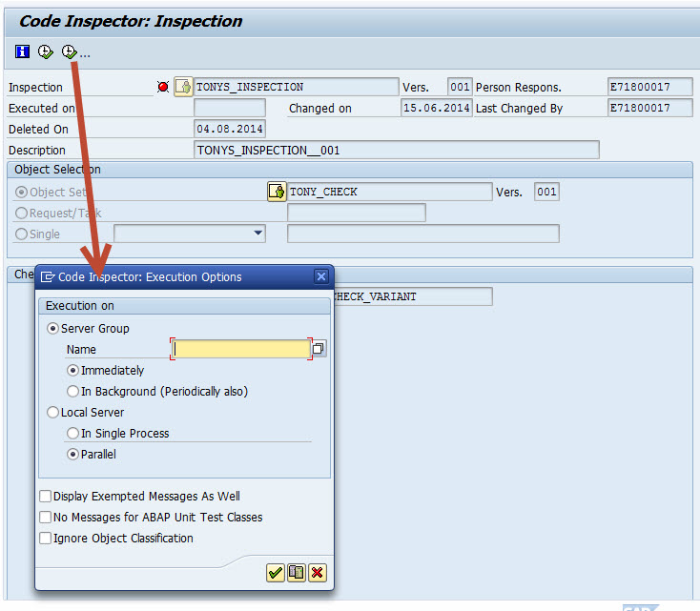Select the Request/Task radio button
Screen dimensions: 700x611
coord(21,213)
